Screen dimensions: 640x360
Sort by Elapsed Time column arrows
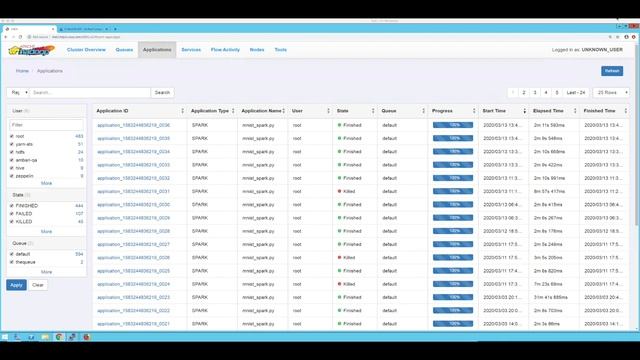tap(575, 111)
